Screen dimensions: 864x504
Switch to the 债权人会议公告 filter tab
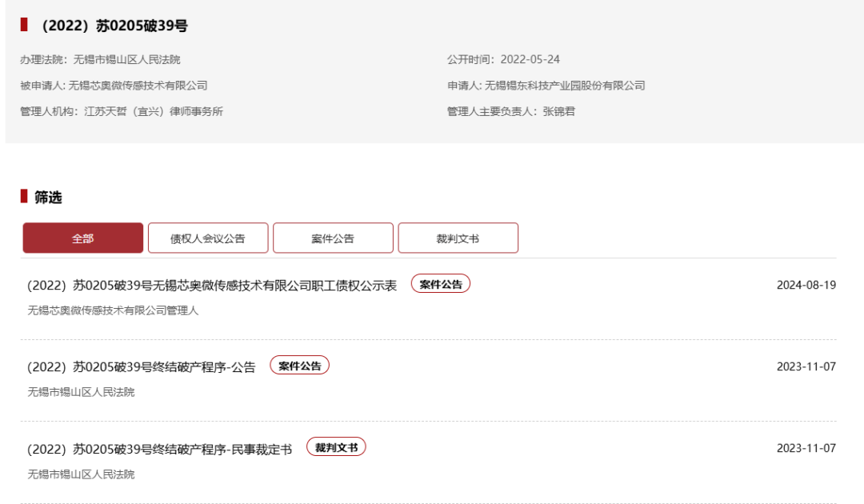(208, 238)
